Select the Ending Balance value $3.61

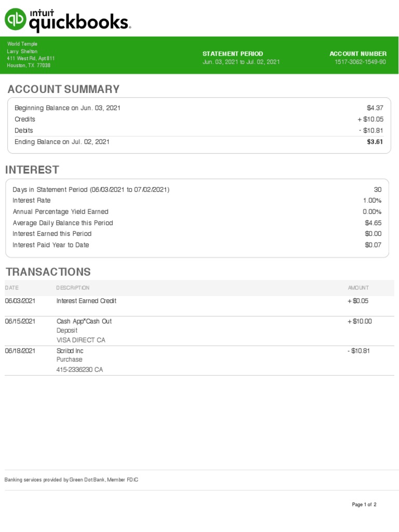[x=375, y=142]
